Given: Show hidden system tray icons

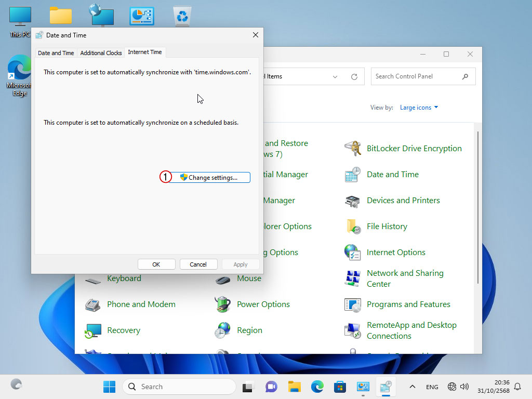Looking at the screenshot, I should [x=413, y=387].
